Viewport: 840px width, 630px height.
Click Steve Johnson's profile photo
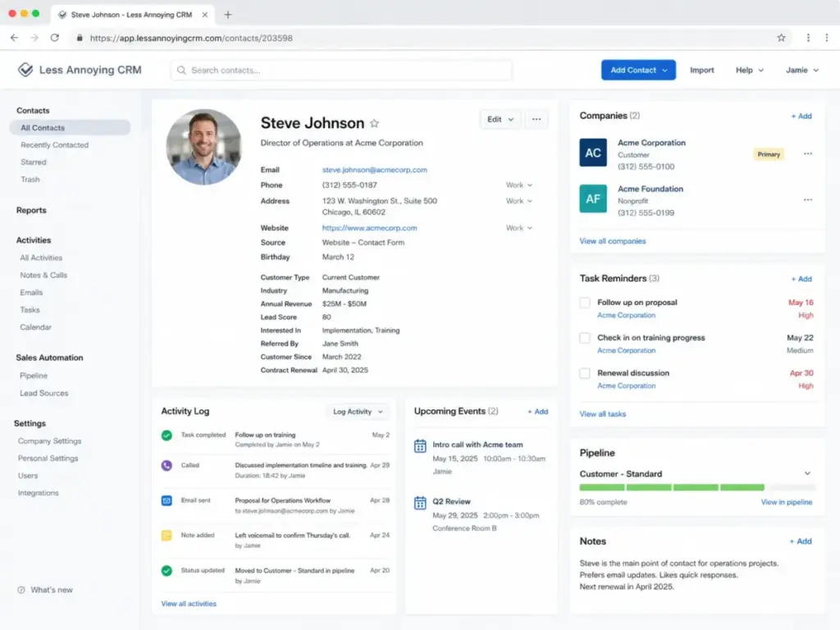[203, 147]
